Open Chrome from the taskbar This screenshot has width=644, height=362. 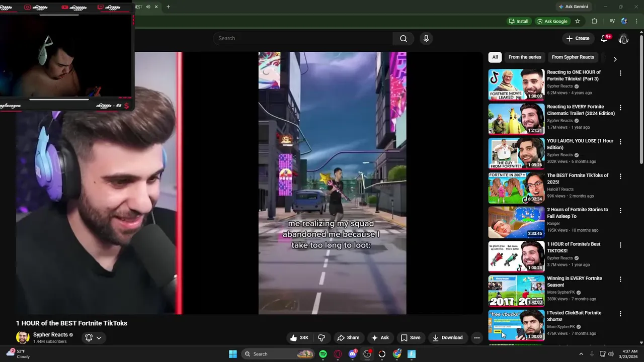tap(397, 354)
